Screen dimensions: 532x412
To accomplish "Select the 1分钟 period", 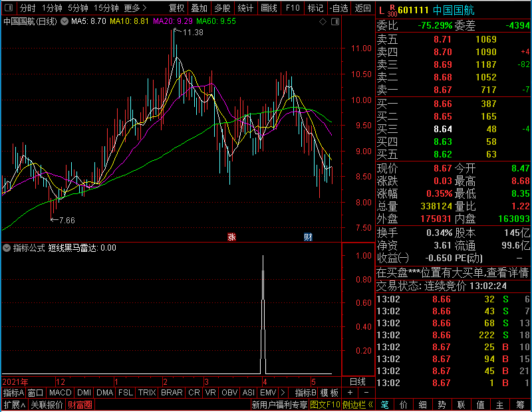I will pos(52,8).
